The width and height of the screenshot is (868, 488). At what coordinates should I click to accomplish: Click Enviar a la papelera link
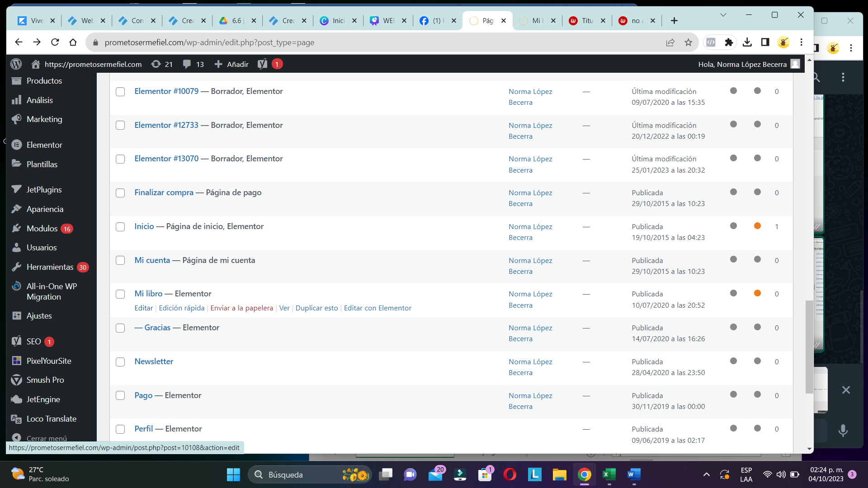coord(242,308)
